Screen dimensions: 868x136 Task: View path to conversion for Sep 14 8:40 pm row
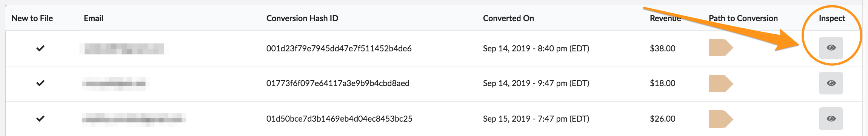coord(720,48)
